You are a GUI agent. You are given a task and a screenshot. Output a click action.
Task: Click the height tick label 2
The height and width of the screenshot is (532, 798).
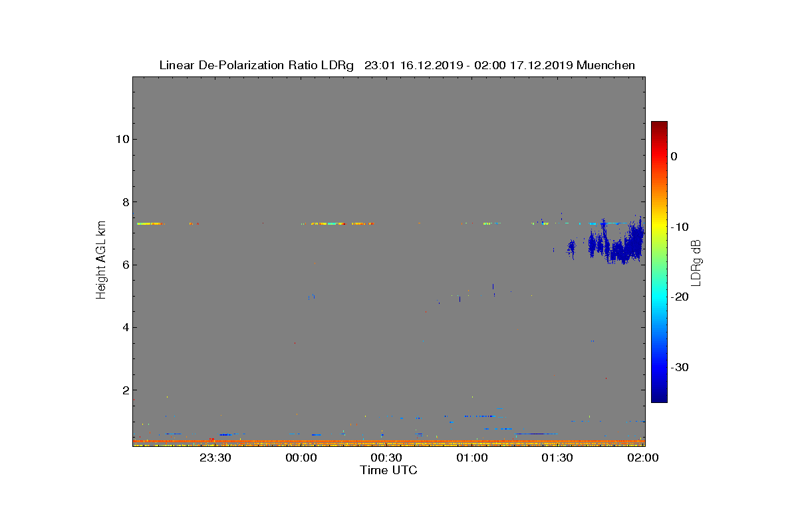click(x=124, y=390)
